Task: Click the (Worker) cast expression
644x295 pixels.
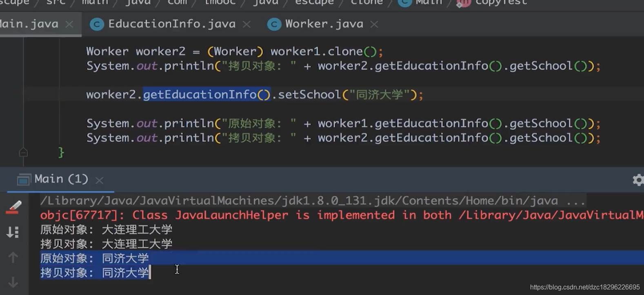Action: (x=235, y=51)
